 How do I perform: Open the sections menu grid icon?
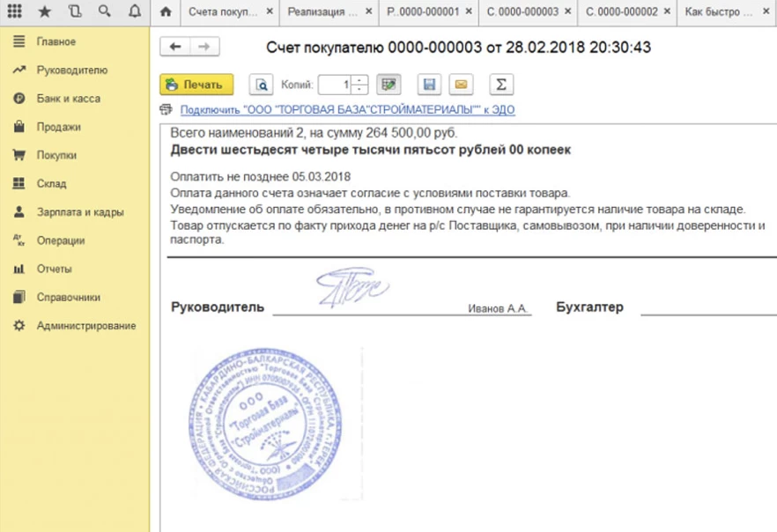[15, 12]
